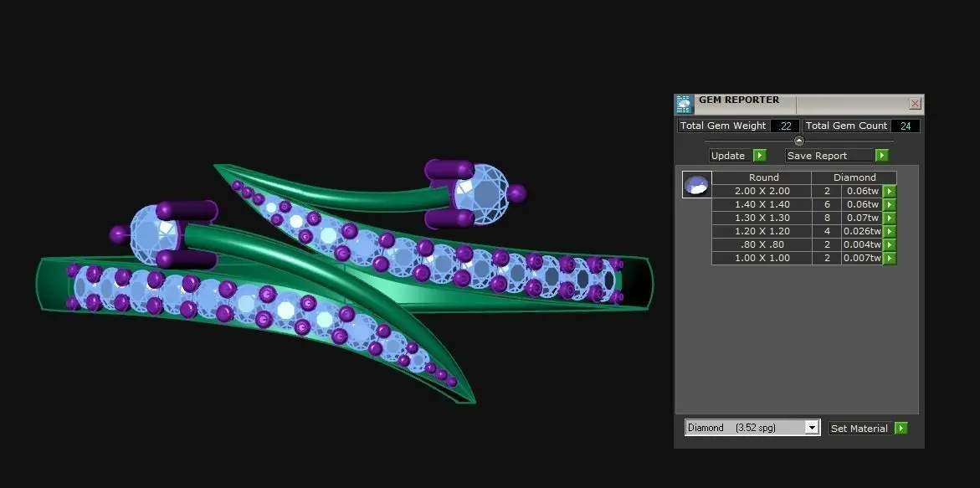Select the 2.00 X 2.00 size cell
Image resolution: width=980 pixels, height=488 pixels.
[762, 191]
